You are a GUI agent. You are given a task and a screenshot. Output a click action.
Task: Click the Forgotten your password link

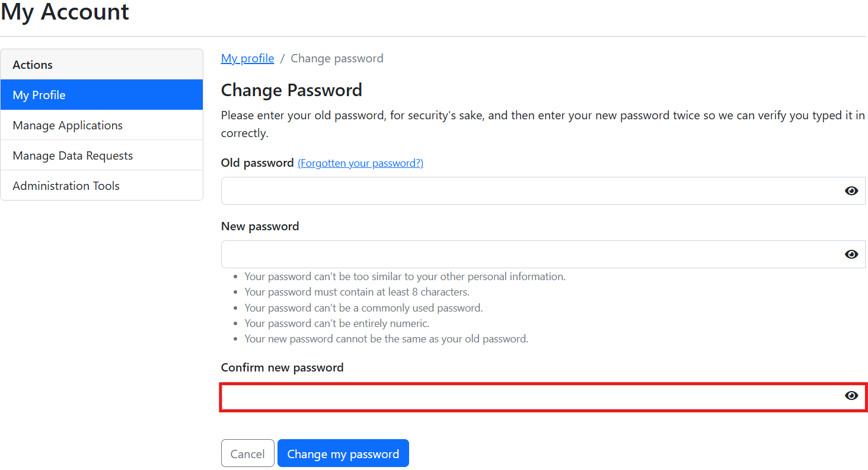360,163
